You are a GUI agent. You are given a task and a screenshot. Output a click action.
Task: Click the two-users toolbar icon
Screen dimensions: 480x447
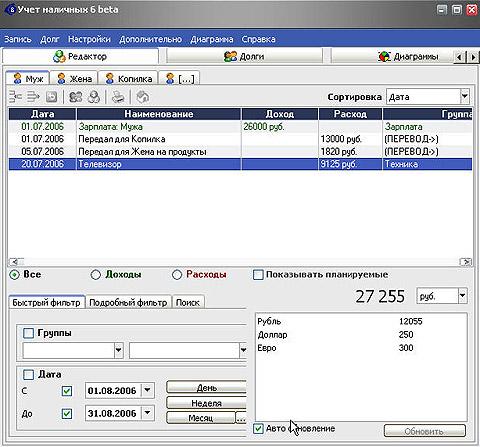pos(76,97)
